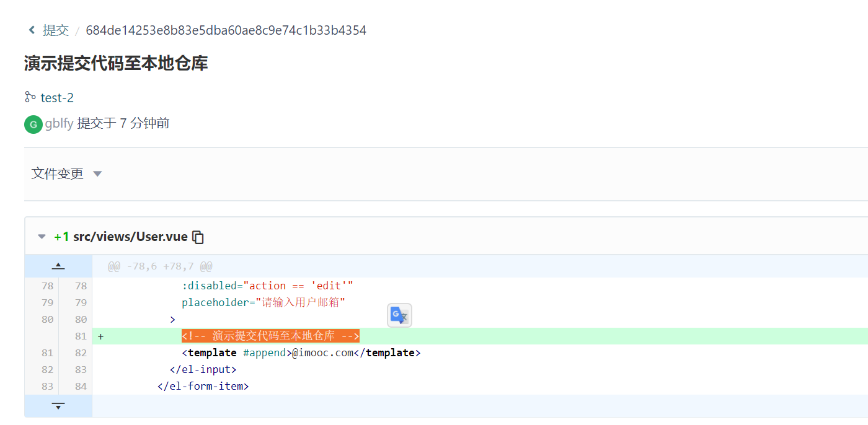This screenshot has width=868, height=425.
Task: Expand hidden lines below the diff
Action: [58, 406]
